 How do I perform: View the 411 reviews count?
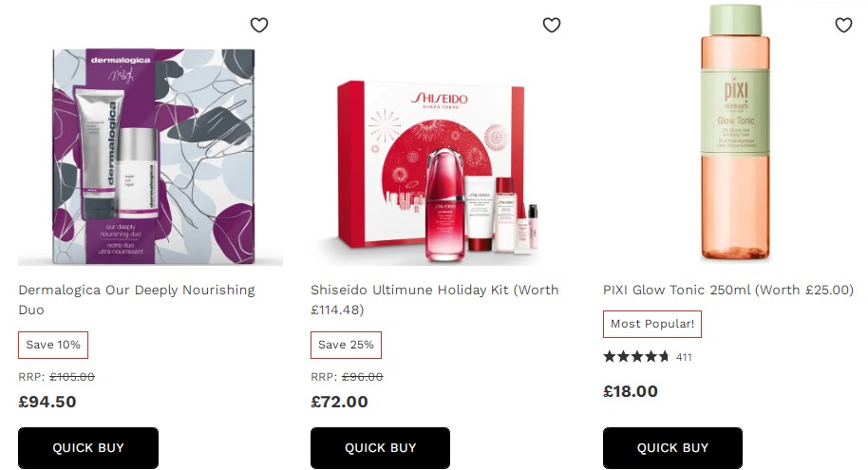(684, 358)
